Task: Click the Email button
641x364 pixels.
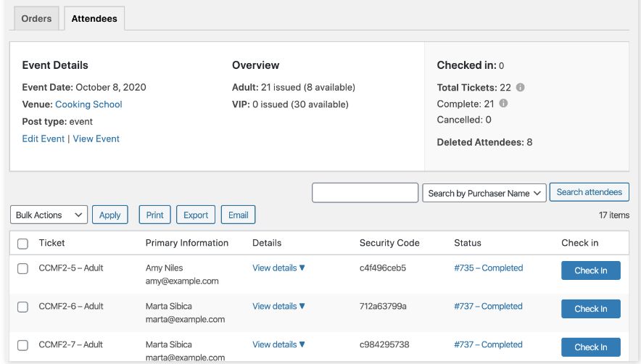Action: click(238, 215)
